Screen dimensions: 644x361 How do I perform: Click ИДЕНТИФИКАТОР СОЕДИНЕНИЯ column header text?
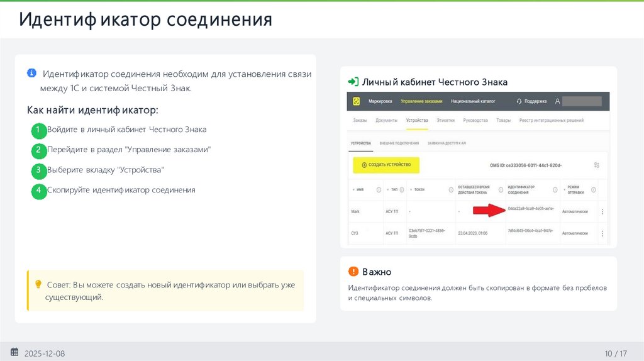(521, 190)
